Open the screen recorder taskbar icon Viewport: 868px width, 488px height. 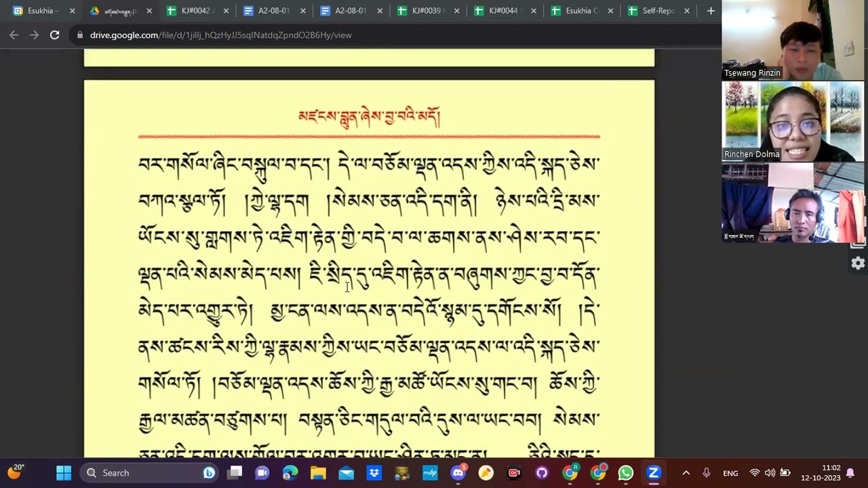coord(514,472)
